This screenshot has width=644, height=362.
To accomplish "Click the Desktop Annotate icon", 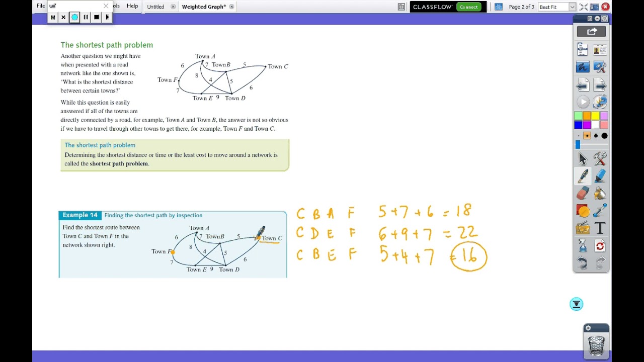I will [x=583, y=67].
